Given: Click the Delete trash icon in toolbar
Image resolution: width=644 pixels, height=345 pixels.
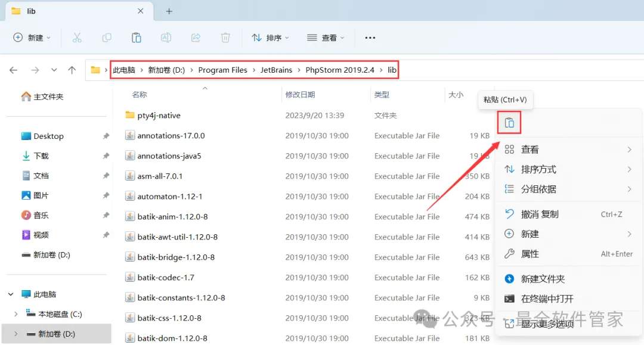Looking at the screenshot, I should [225, 38].
